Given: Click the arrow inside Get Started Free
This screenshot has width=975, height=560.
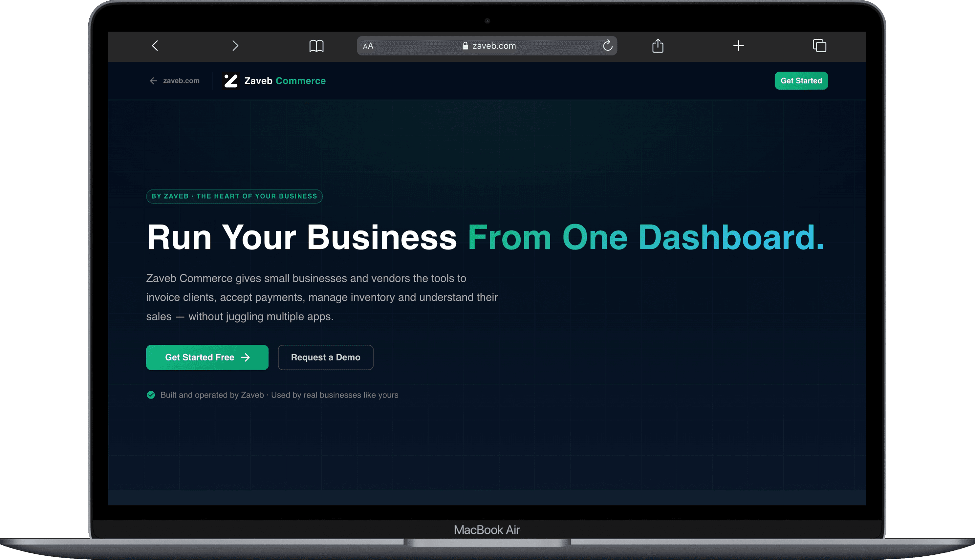Looking at the screenshot, I should coord(245,357).
